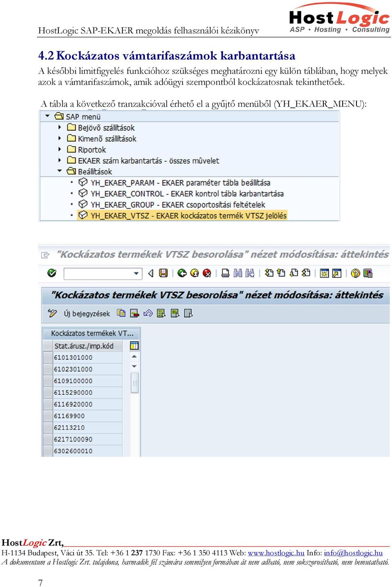Screen dimensions: 392x587
Task: Select the row marker for 6217100090
Action: tap(48, 439)
